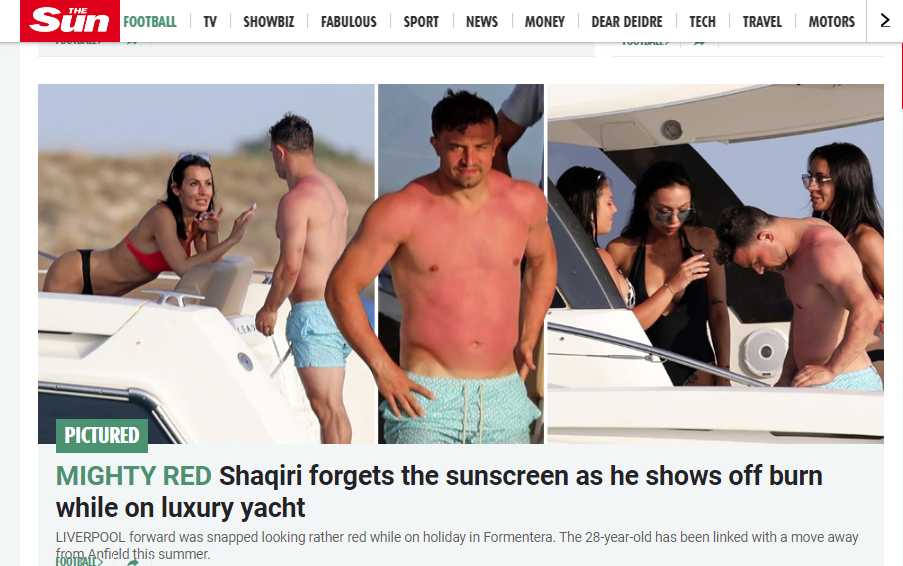
Task: Open the SPORT section
Action: pos(421,22)
